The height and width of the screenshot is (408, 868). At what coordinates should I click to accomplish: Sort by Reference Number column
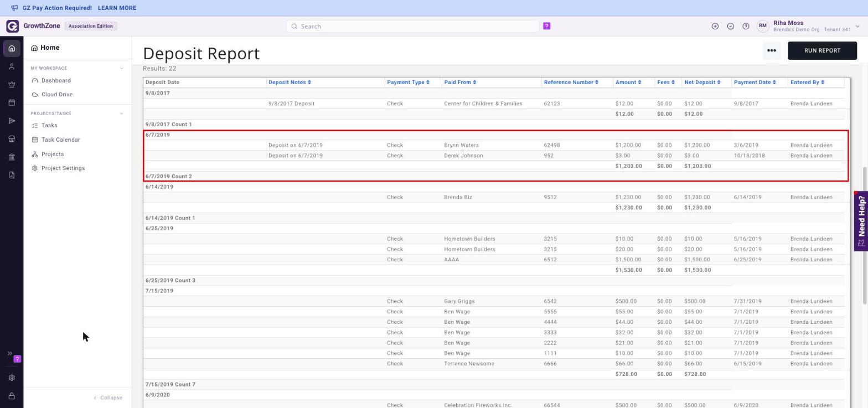[x=571, y=82]
